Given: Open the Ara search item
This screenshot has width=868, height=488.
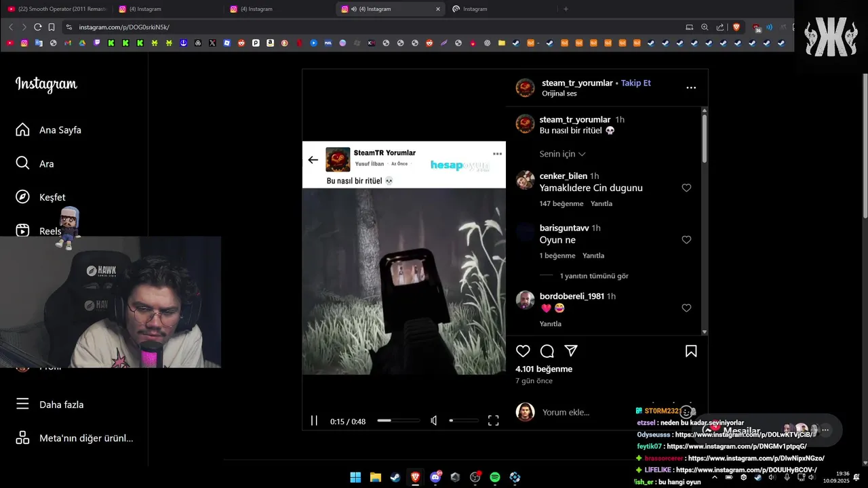Looking at the screenshot, I should (35, 163).
